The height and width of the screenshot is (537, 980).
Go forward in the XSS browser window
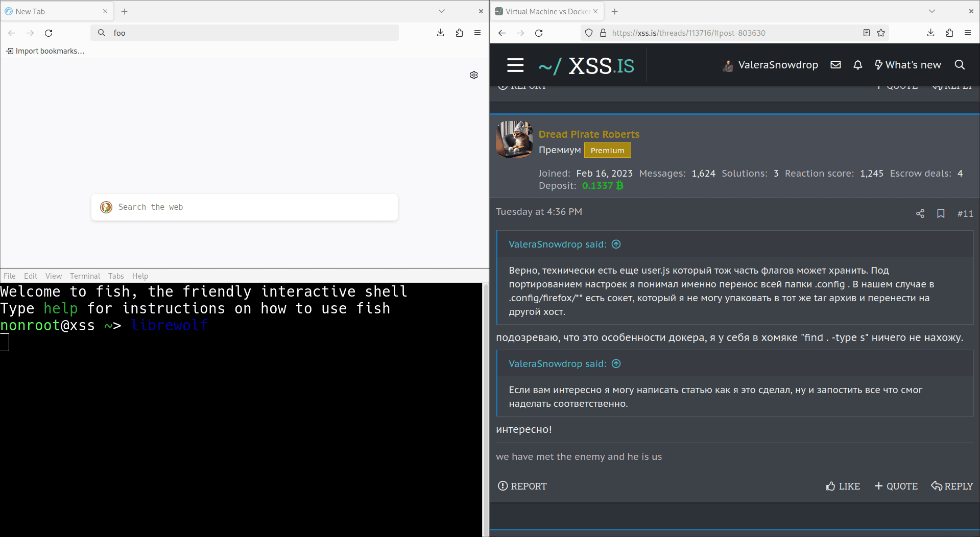(x=520, y=33)
